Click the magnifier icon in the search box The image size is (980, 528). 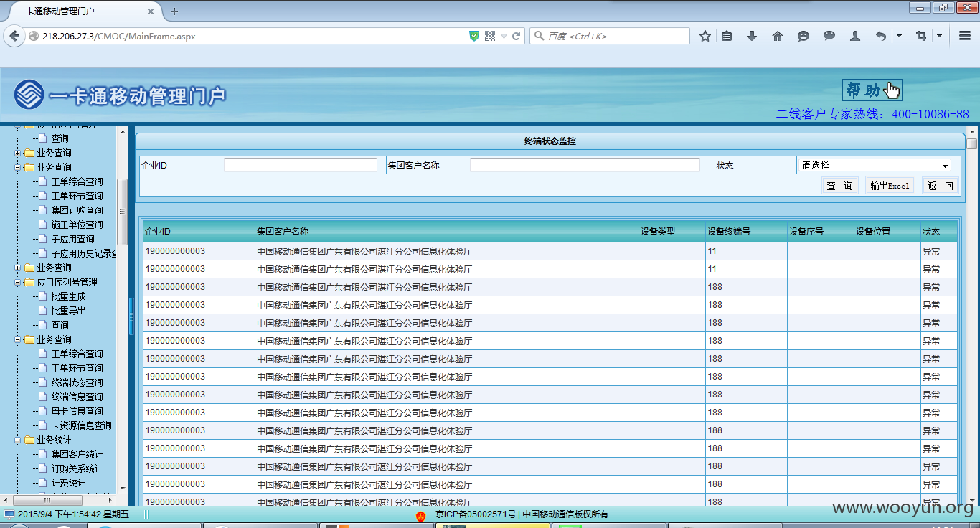coord(539,36)
